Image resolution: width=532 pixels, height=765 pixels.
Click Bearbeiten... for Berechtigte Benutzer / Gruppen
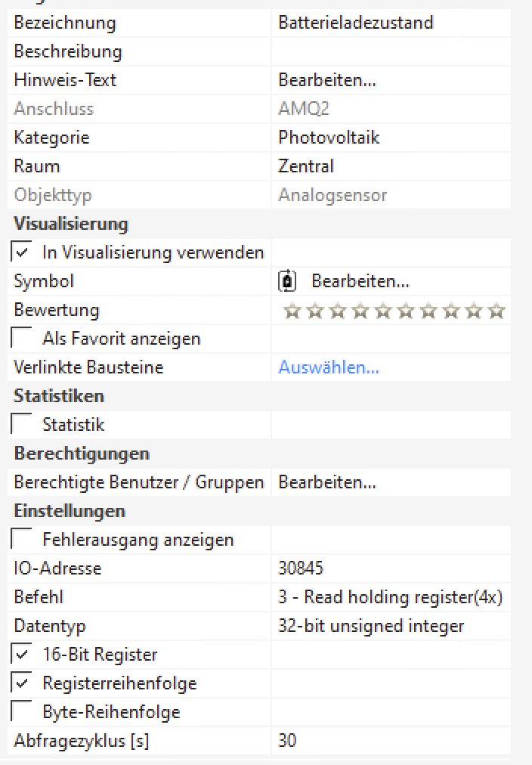pos(327,482)
